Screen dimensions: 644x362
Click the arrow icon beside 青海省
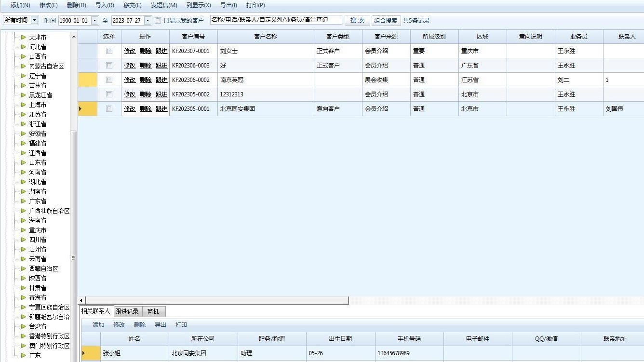[23, 297]
